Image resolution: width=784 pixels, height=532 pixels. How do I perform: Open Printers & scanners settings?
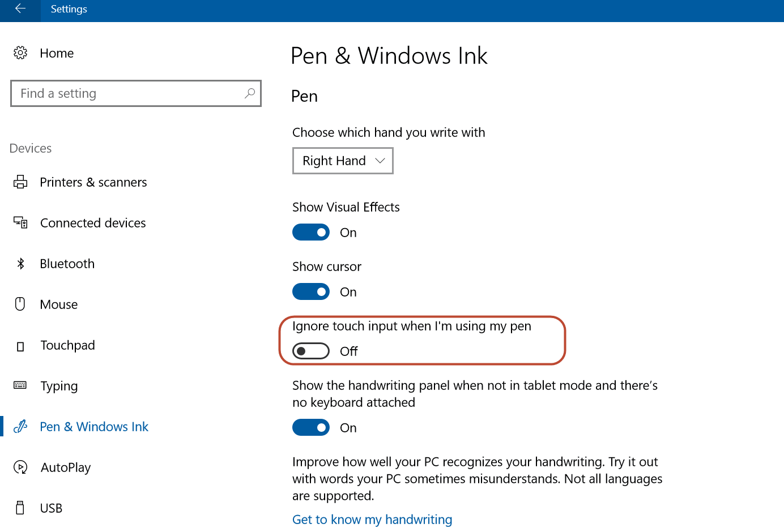(20, 182)
